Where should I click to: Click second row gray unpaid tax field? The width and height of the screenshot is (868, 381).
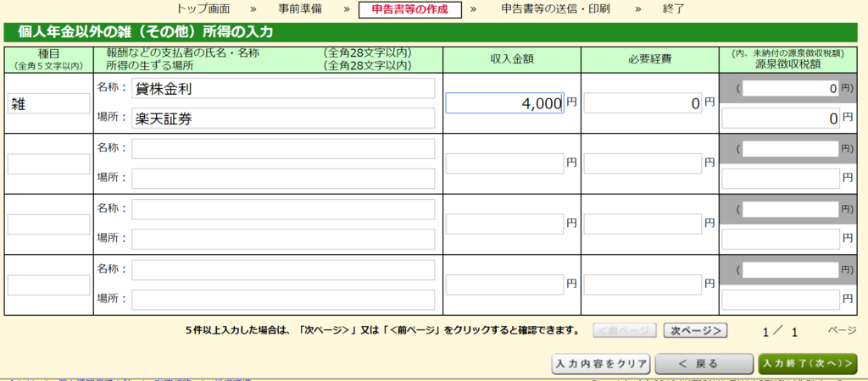[x=791, y=149]
